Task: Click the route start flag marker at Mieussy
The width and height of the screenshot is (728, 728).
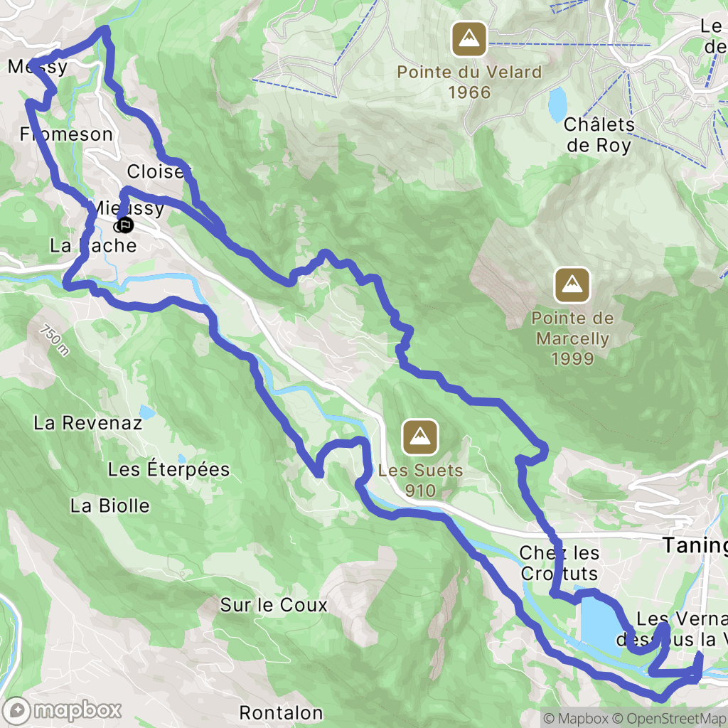Action: tap(125, 225)
